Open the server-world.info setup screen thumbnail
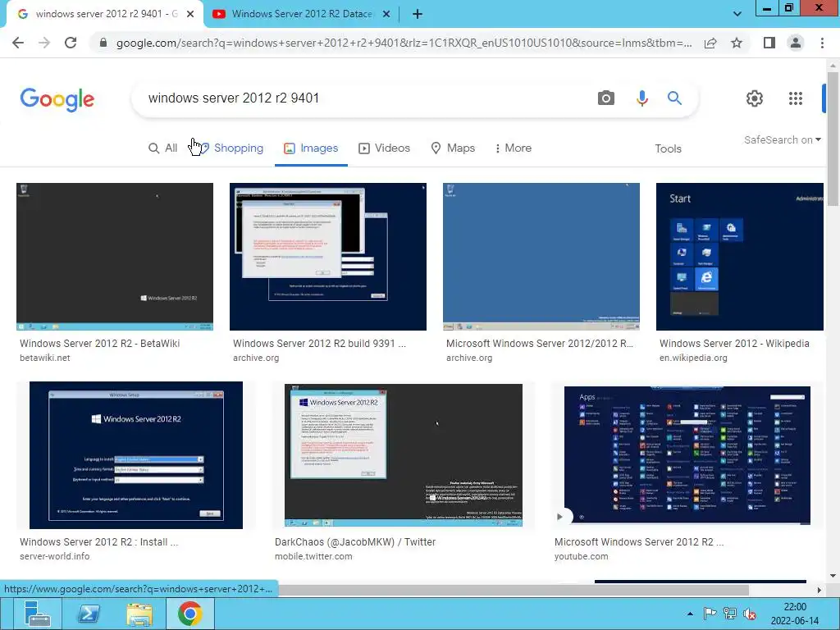The image size is (840, 630). (136, 454)
